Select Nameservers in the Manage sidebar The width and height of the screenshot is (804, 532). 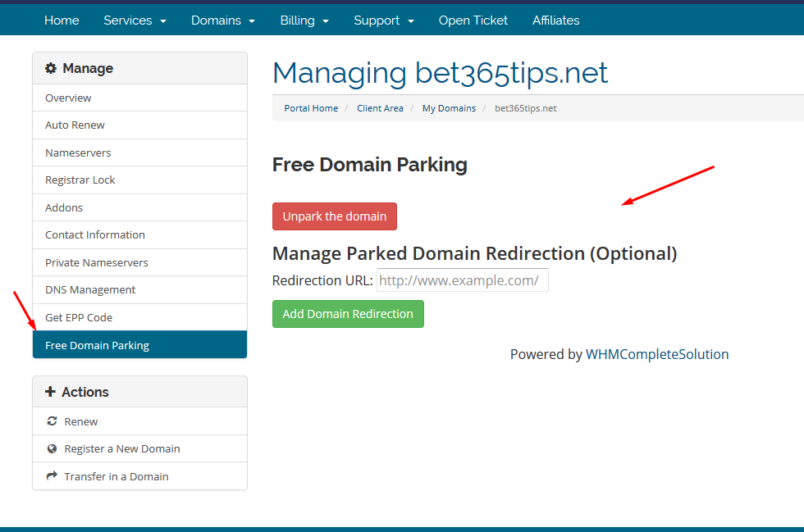(140, 152)
